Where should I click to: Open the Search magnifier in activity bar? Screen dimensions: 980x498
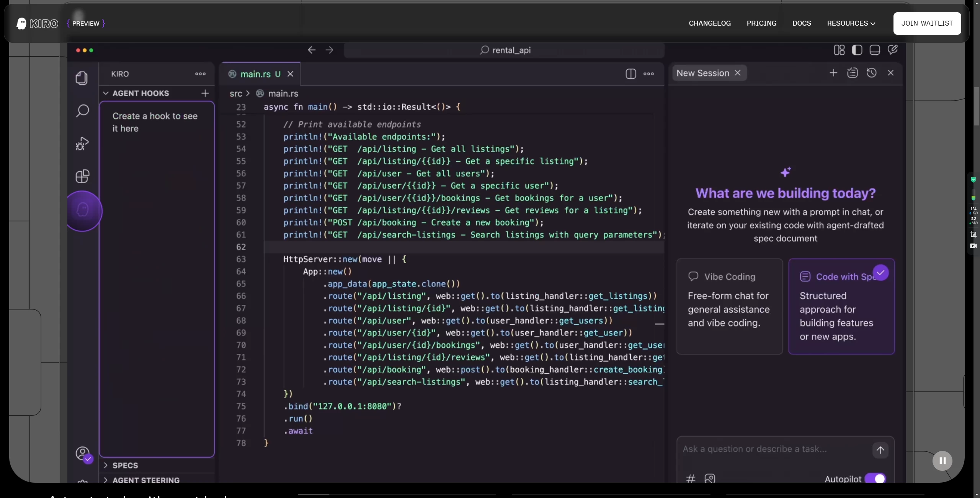82,111
